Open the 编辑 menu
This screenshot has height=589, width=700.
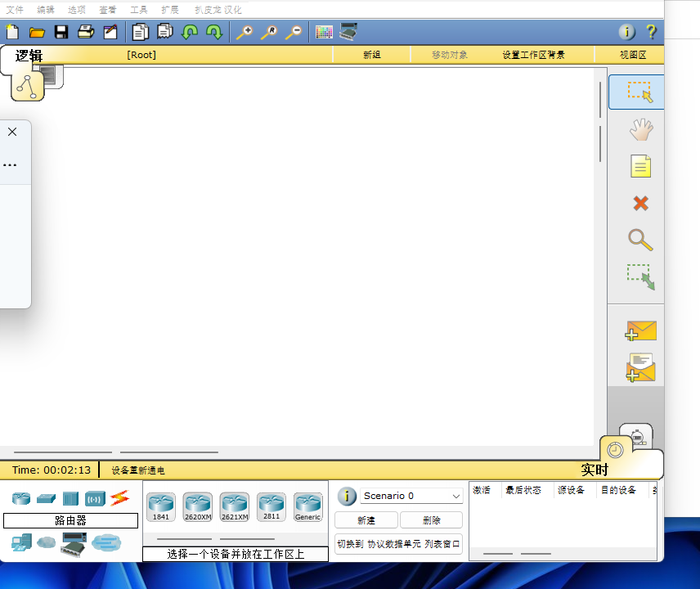coord(46,10)
